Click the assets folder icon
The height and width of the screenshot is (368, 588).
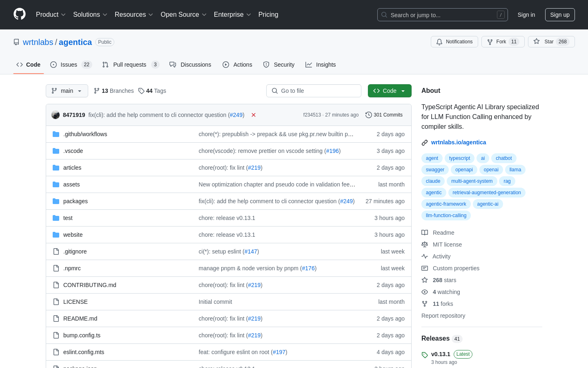(x=56, y=184)
